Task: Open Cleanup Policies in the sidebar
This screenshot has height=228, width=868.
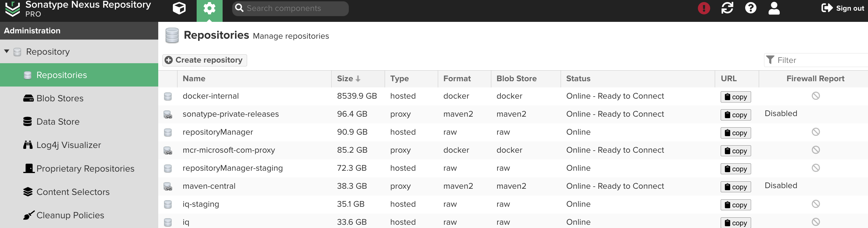Action: [79, 215]
